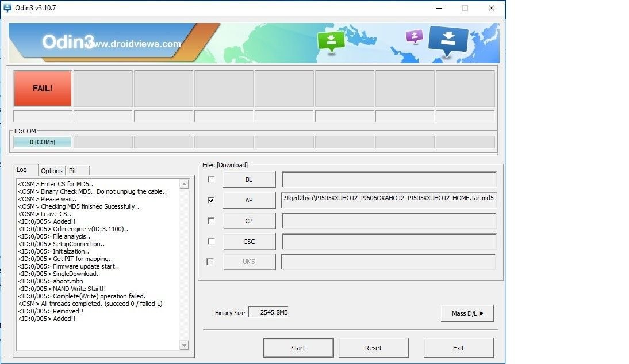
Task: Click the Binary Size value field
Action: click(269, 312)
